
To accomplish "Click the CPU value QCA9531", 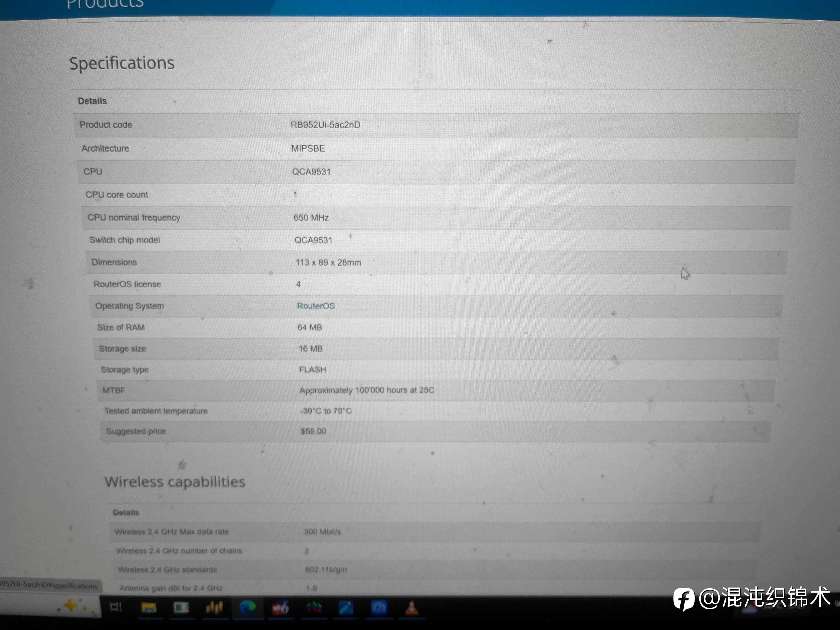I will pos(311,172).
